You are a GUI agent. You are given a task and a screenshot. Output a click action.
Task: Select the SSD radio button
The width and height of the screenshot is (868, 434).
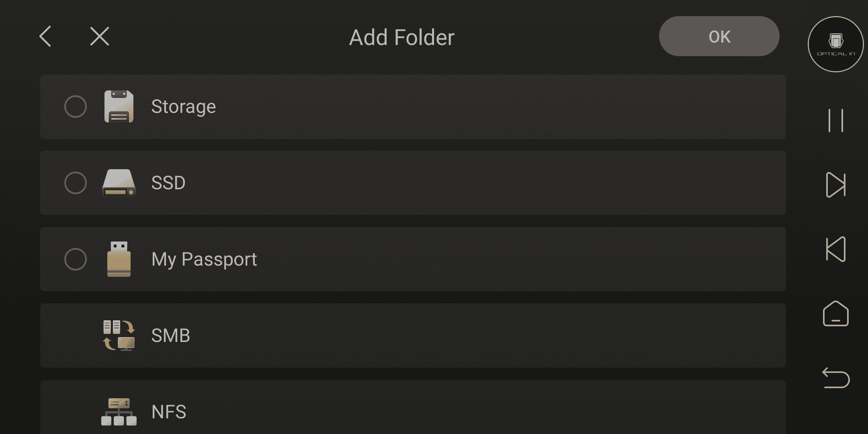click(76, 183)
